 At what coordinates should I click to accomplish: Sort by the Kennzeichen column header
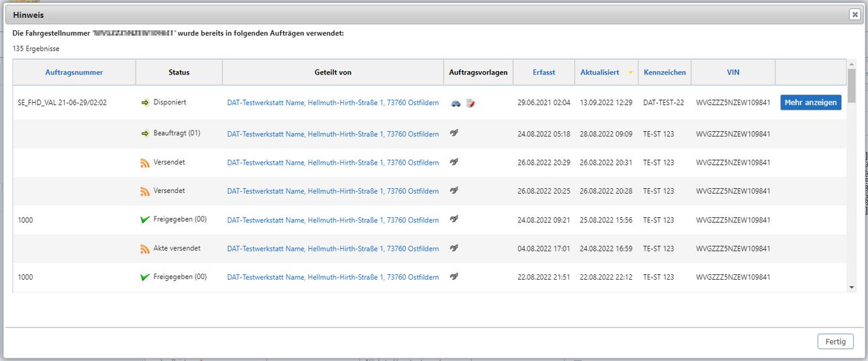pos(664,73)
